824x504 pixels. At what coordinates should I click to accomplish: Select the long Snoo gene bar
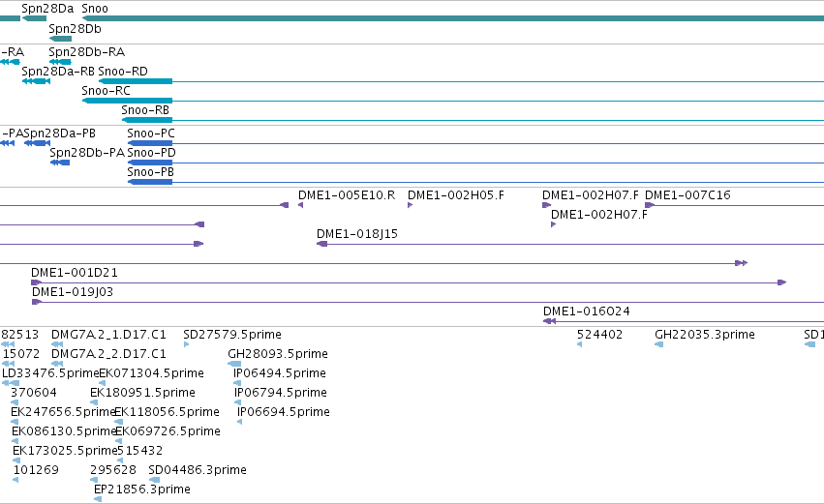tap(453, 18)
